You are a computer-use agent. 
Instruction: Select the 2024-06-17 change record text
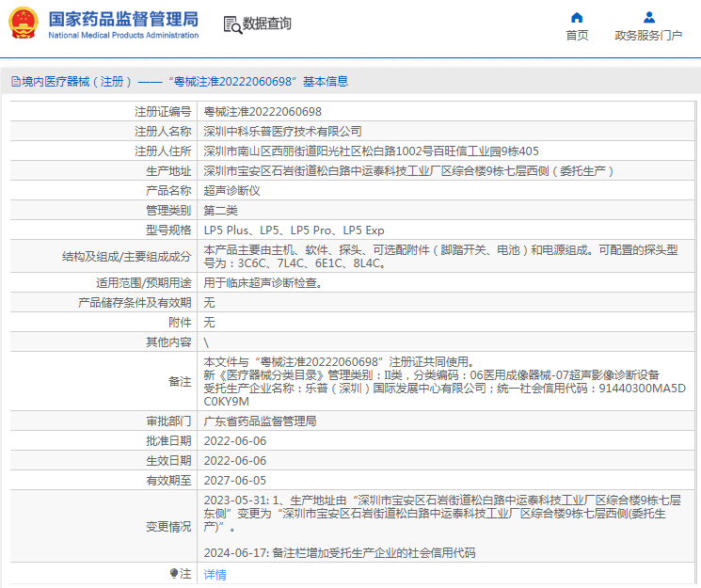(340, 552)
